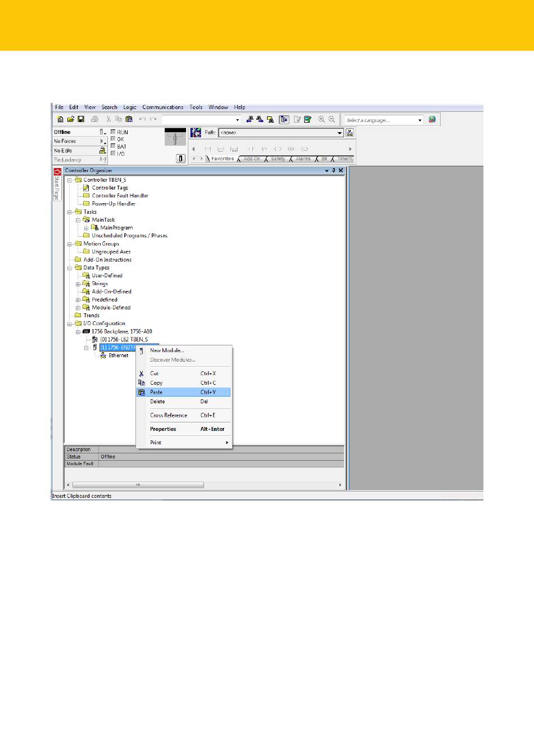534x756 pixels.
Task: Click the Print toolbar icon
Action: (94, 119)
